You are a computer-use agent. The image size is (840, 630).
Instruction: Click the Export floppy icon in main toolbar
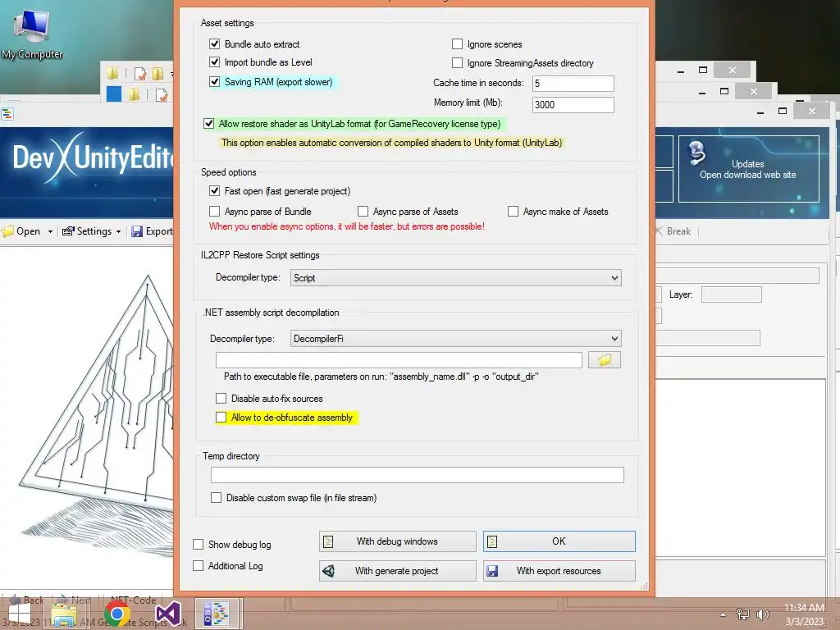(137, 231)
